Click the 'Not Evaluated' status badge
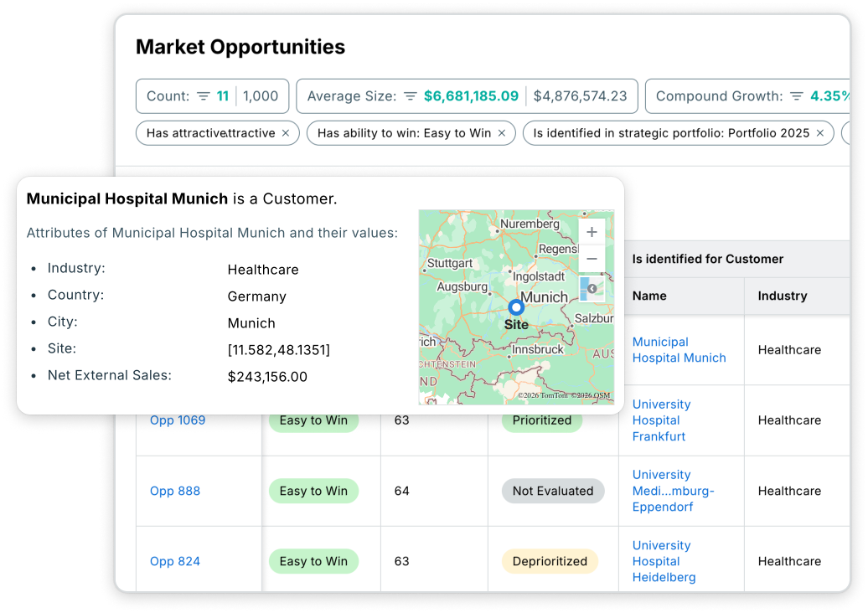Image resolution: width=868 pixels, height=613 pixels. (x=553, y=491)
